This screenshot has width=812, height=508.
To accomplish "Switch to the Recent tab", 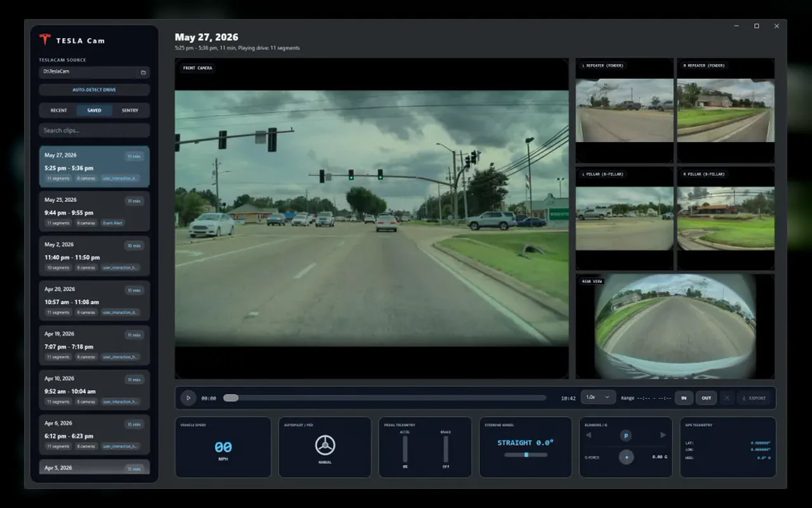I will (x=58, y=110).
